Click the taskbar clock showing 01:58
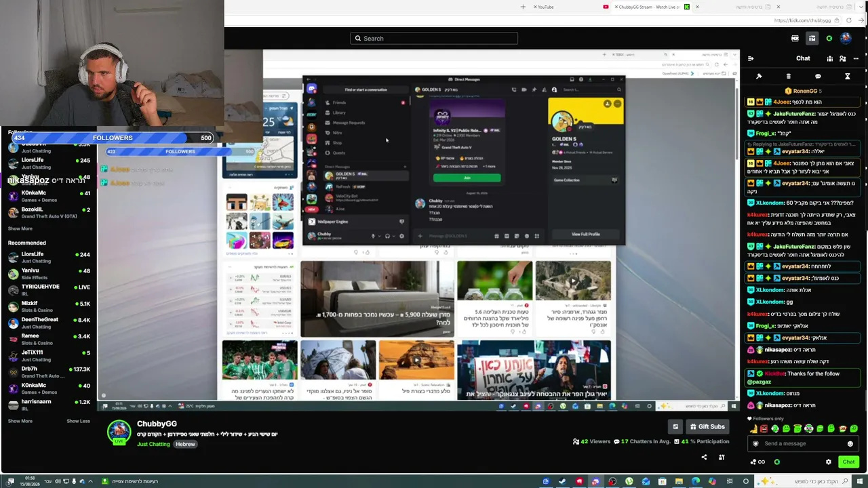The height and width of the screenshot is (488, 868). [31, 481]
